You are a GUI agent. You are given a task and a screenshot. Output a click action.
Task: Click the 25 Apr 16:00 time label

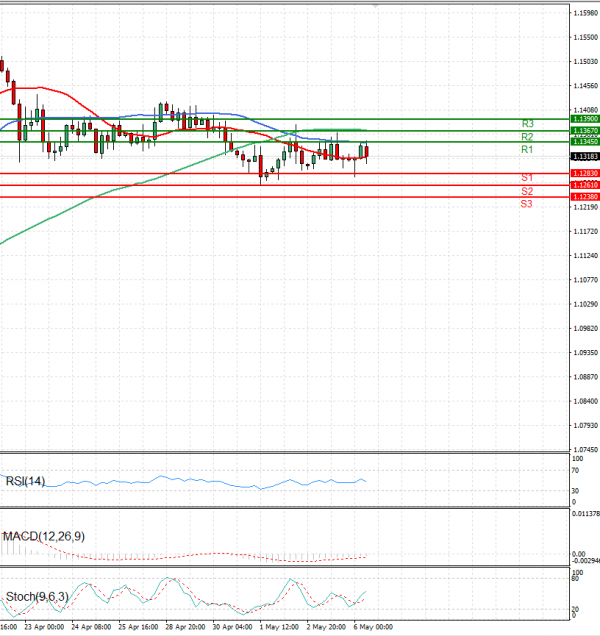click(x=138, y=627)
